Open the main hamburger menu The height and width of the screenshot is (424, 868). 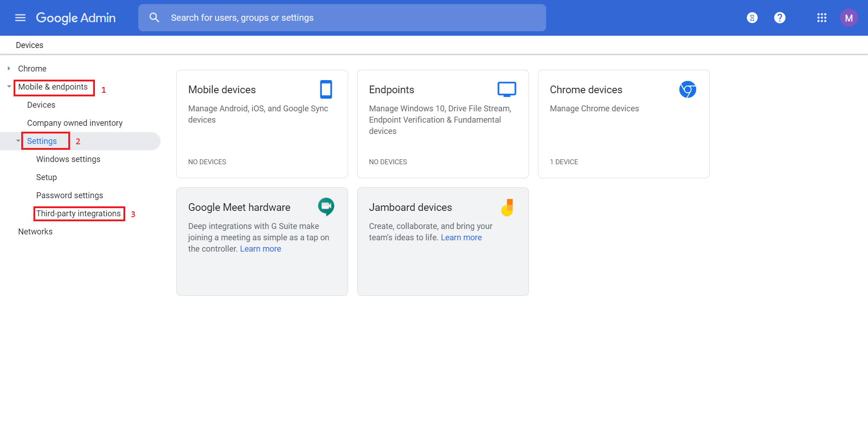[20, 18]
